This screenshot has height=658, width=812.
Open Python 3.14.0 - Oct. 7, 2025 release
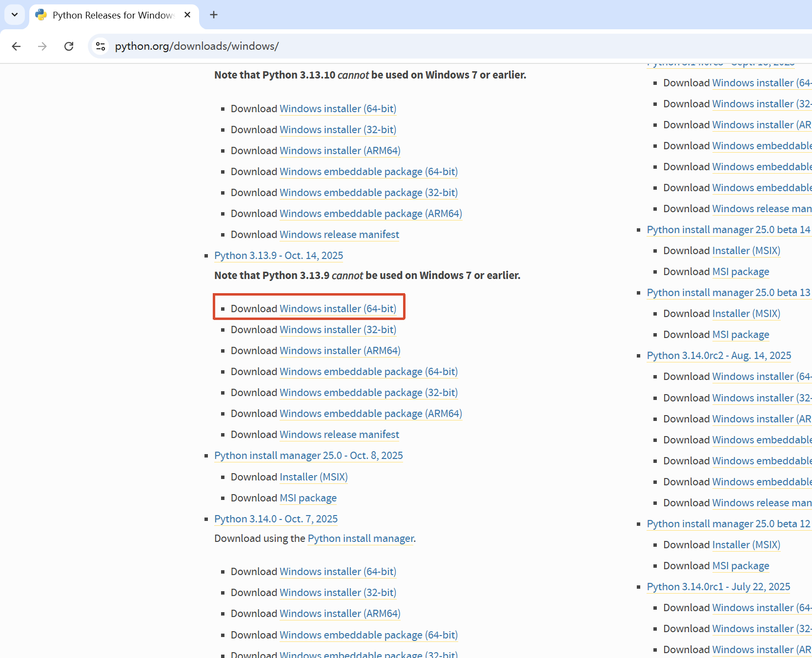(276, 519)
